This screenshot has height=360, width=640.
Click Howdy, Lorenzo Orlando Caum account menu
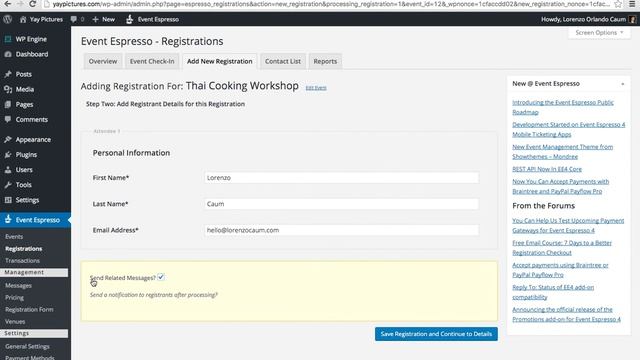588,19
